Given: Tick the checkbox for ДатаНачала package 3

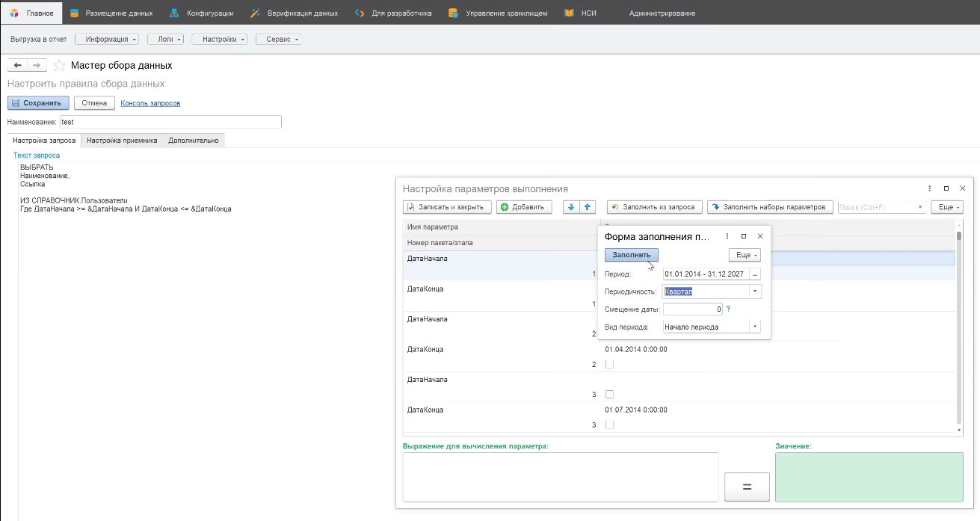Looking at the screenshot, I should (609, 394).
